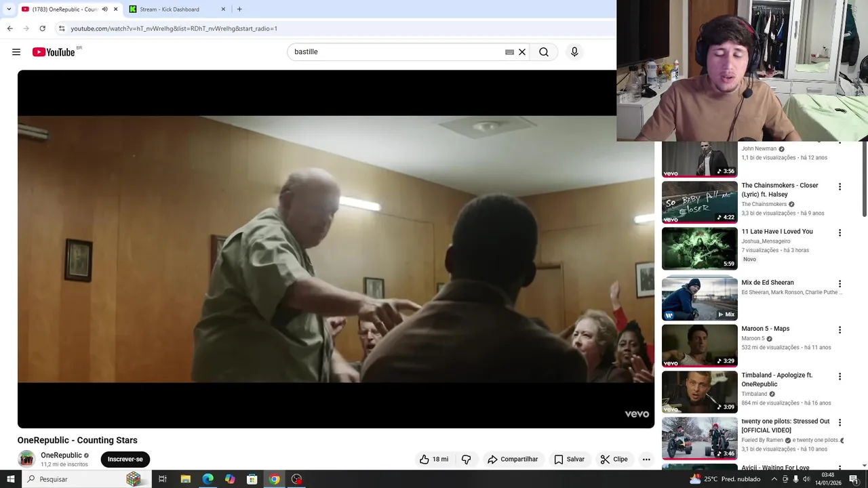Viewport: 868px width, 488px height.
Task: Expand the Chrome tab search dropdown
Action: 9,9
